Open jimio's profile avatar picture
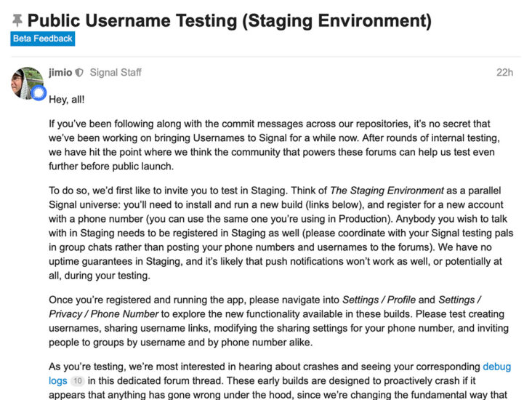The width and height of the screenshot is (532, 400). [x=26, y=81]
